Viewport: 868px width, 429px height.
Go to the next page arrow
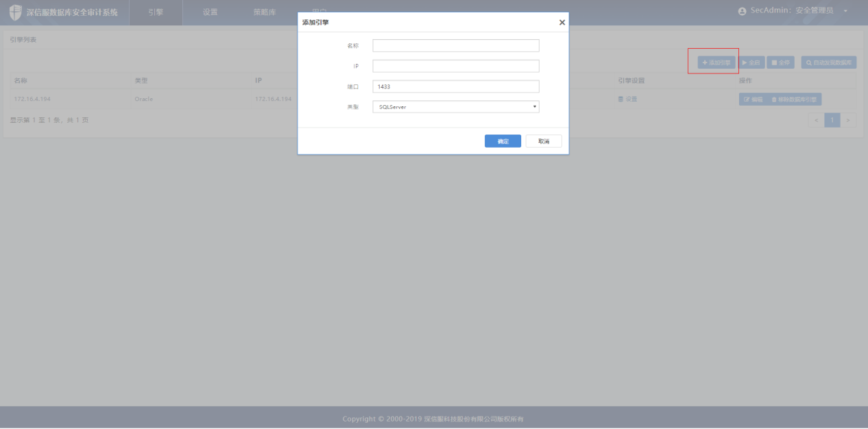pos(849,120)
